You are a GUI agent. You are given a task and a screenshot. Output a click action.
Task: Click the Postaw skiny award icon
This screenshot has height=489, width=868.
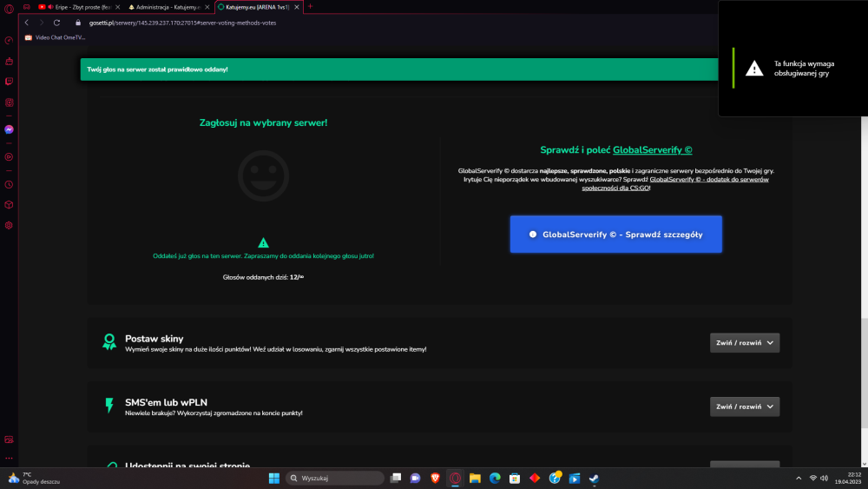109,341
